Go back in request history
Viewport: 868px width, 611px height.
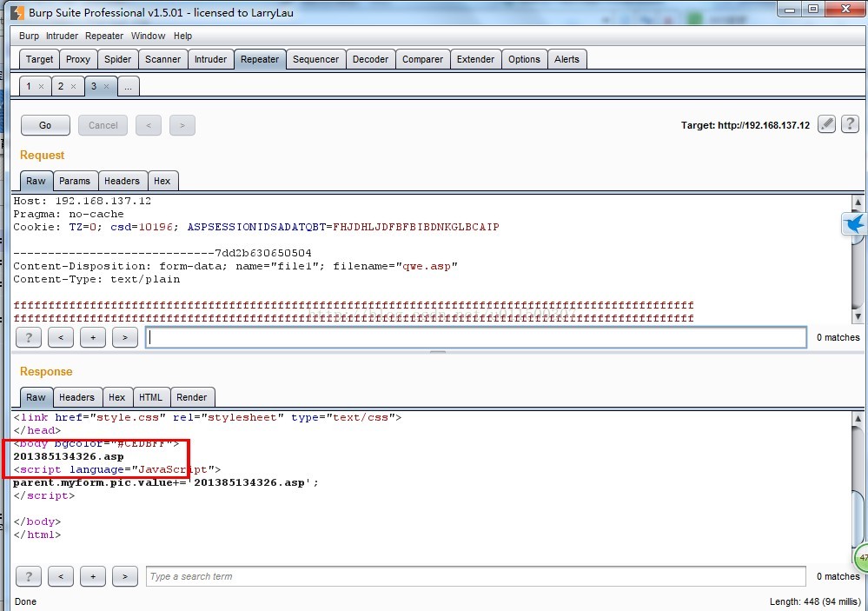[149, 125]
